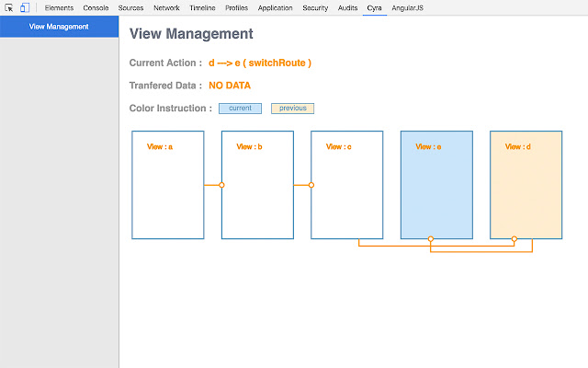Select the Profiles tab
This screenshot has height=368, width=588.
(237, 8)
